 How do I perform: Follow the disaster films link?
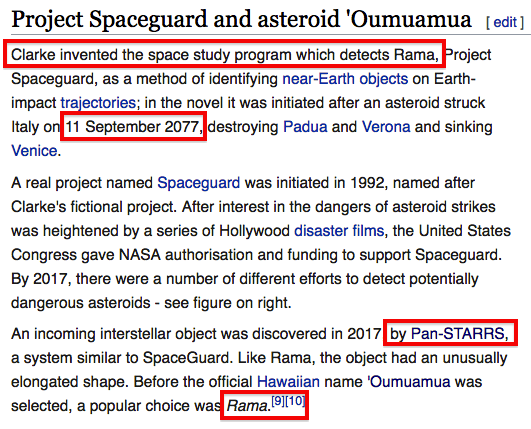coord(339,231)
